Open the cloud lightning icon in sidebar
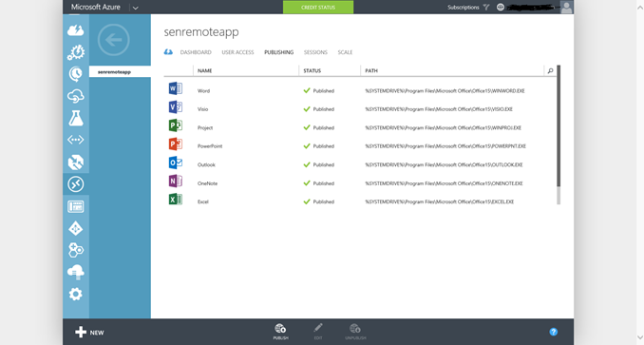644x345 pixels. coord(76,30)
